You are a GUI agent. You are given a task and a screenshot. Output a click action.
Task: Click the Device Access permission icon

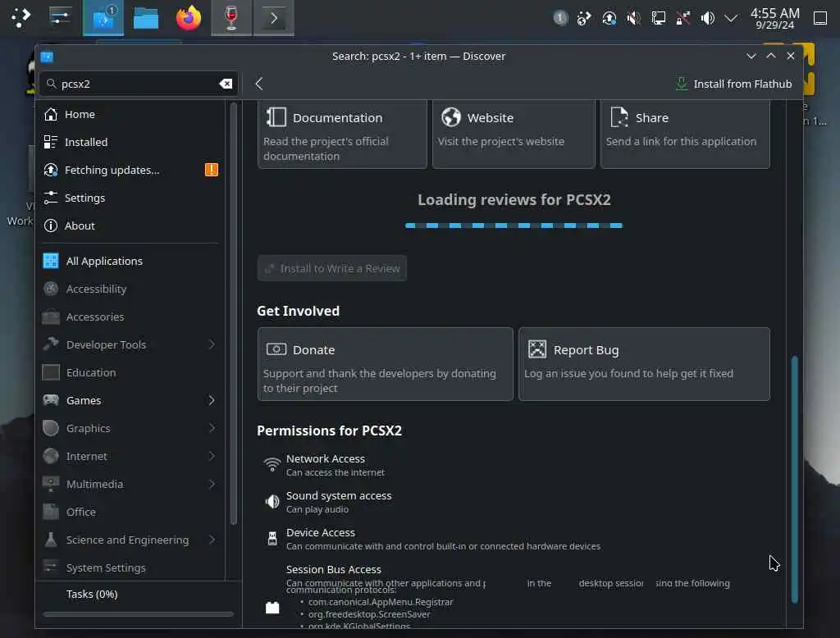tap(272, 538)
